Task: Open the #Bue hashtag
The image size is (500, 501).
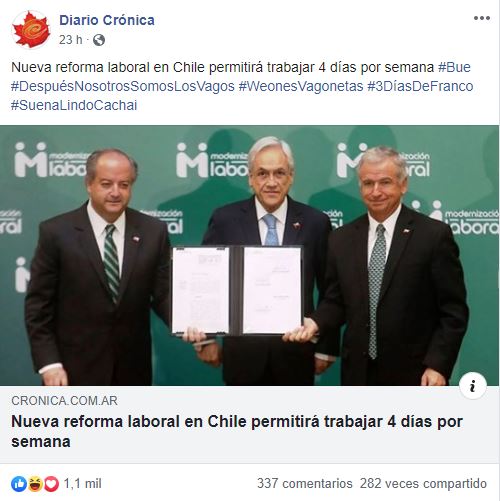Action: tap(454, 67)
